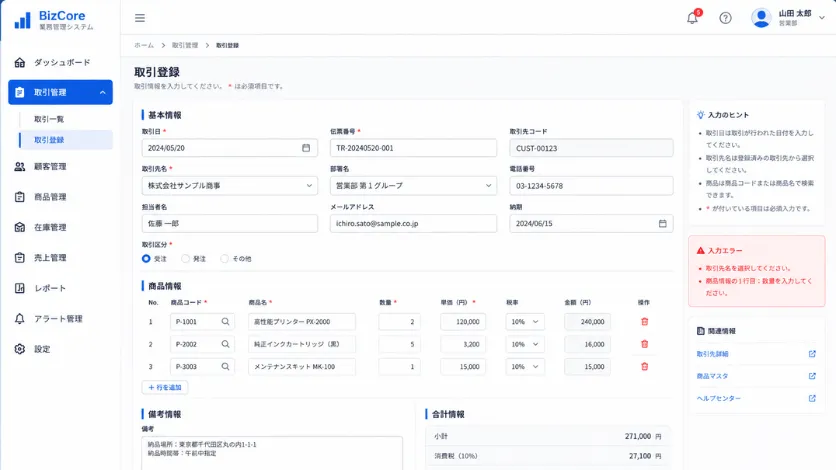Viewport: 836px width, 470px height.
Task: Click the 取引先コード field CUST-00123
Action: point(591,148)
